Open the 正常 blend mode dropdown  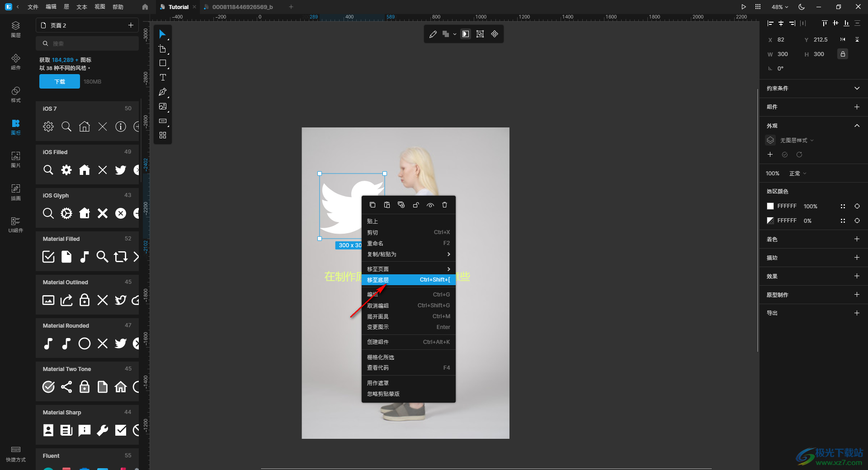click(798, 174)
